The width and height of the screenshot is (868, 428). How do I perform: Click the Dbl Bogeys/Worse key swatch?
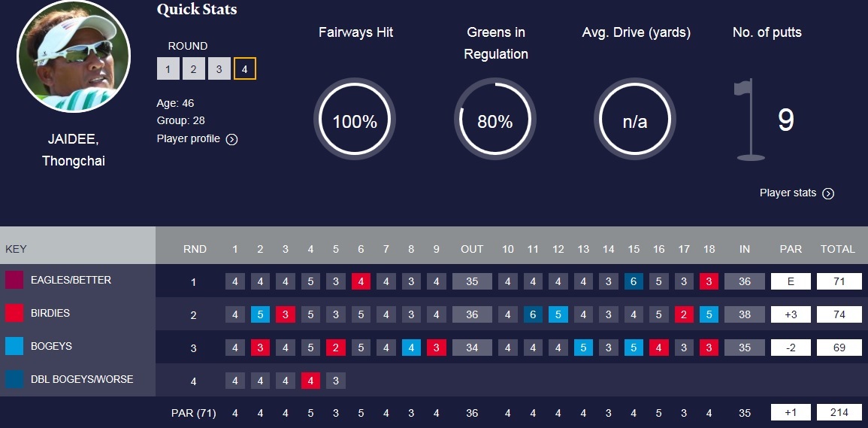[14, 379]
